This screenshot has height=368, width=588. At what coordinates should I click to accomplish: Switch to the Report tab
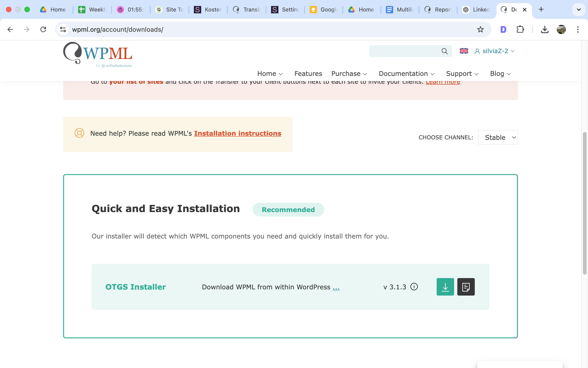[438, 9]
